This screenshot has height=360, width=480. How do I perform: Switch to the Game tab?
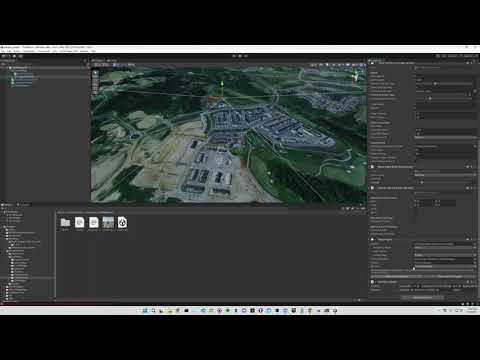pos(112,61)
